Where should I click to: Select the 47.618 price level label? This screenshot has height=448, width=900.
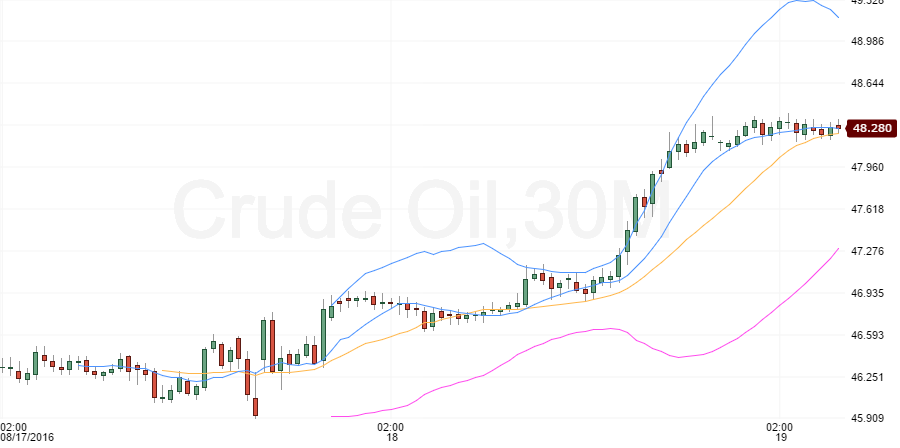[x=867, y=209]
